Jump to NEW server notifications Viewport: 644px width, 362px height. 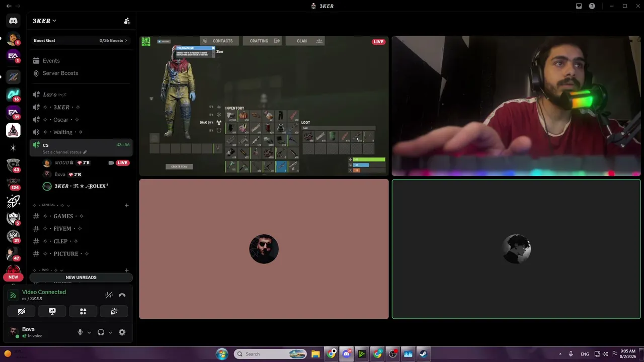[13, 277]
